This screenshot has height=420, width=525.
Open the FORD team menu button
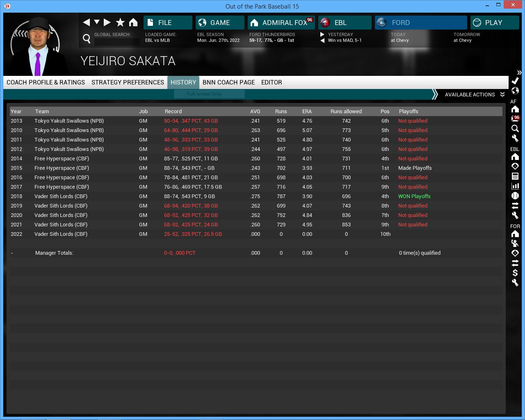420,23
